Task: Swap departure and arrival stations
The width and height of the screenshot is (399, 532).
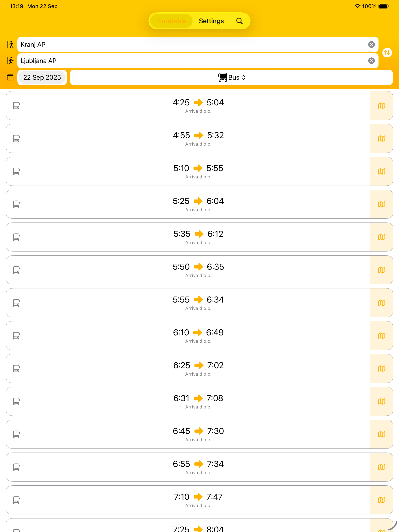Action: click(x=387, y=53)
